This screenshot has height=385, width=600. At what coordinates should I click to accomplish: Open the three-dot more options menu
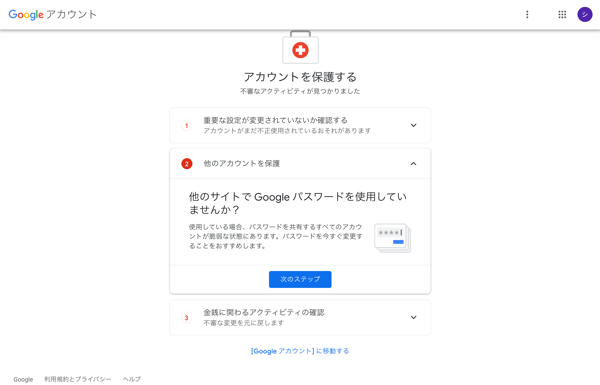coord(527,15)
